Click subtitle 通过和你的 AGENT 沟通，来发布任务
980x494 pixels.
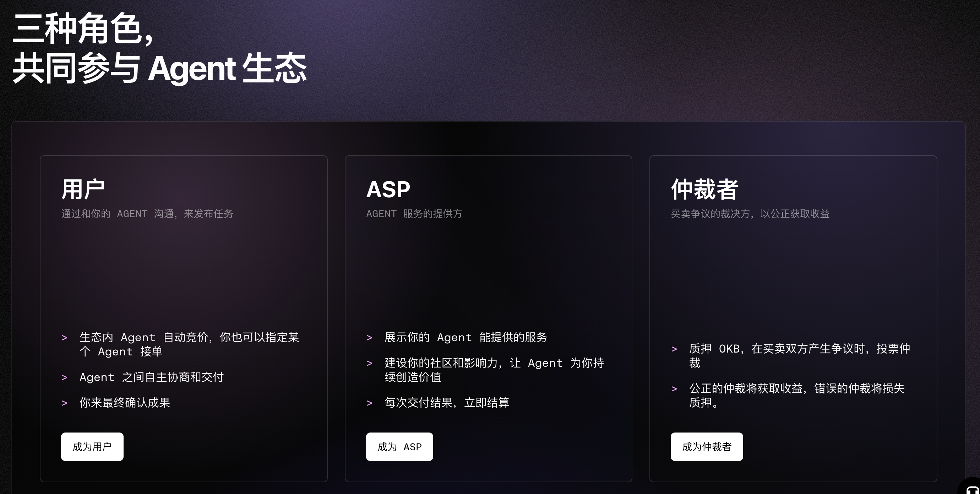tap(147, 214)
